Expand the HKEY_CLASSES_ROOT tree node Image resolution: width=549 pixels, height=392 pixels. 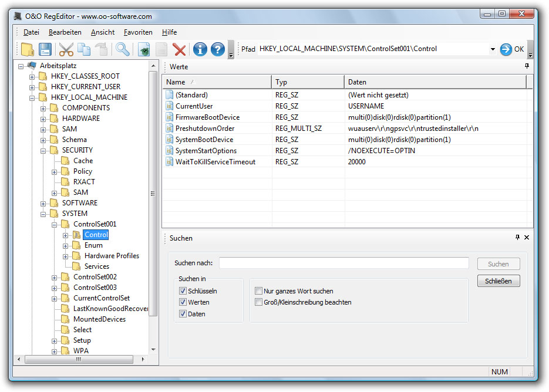pyautogui.click(x=32, y=76)
